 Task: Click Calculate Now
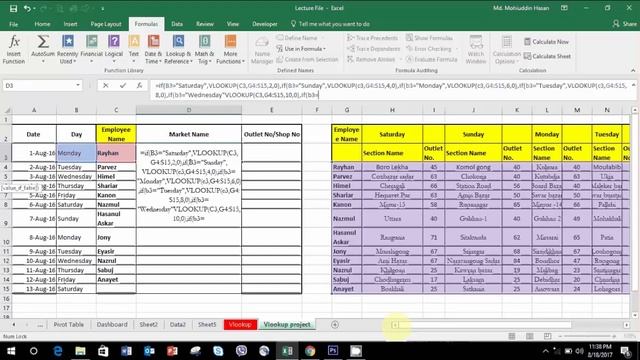pyautogui.click(x=546, y=42)
